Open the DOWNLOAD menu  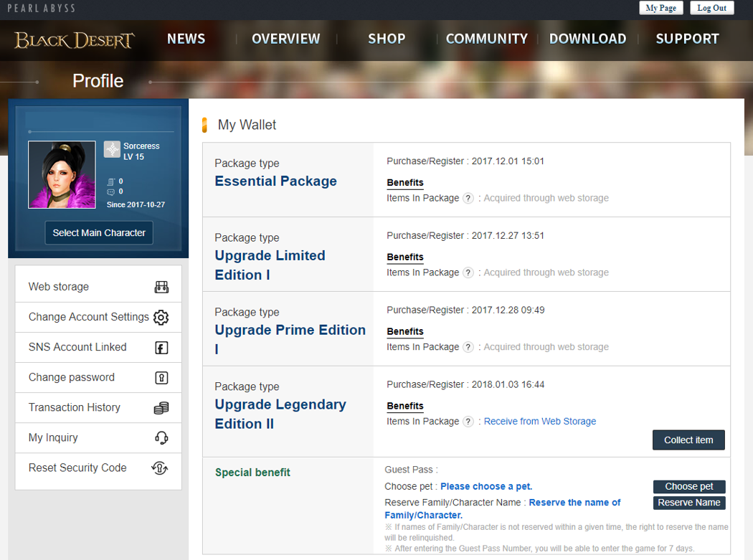tap(587, 39)
